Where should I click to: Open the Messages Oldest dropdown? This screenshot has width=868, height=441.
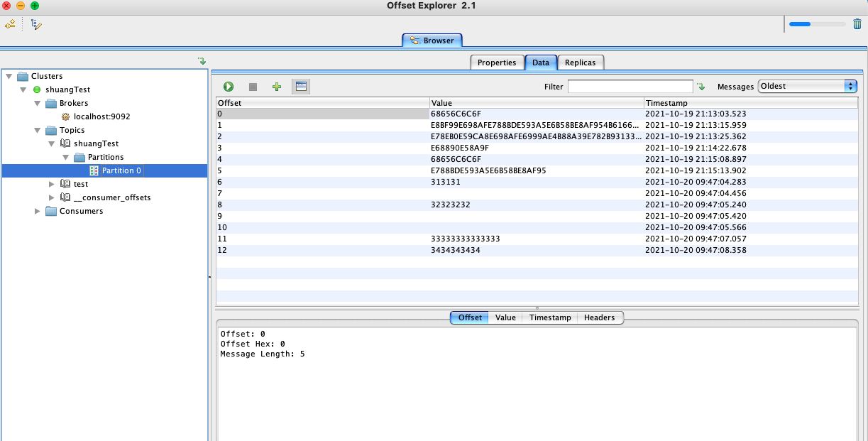[x=808, y=86]
